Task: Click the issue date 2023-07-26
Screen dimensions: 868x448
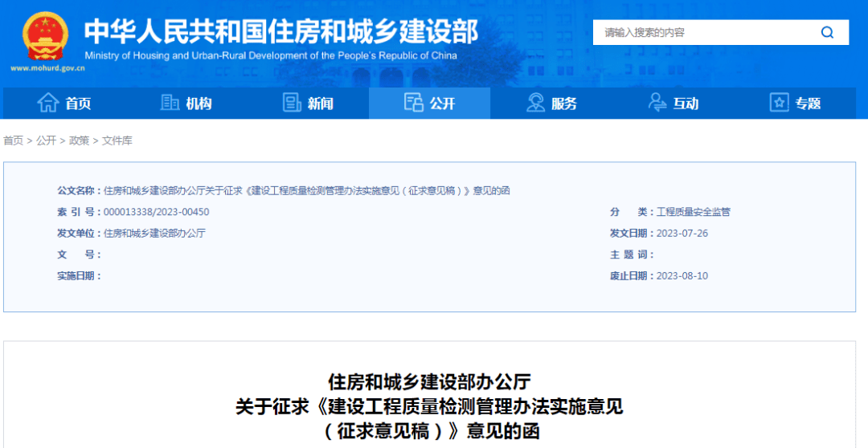Action: point(682,234)
